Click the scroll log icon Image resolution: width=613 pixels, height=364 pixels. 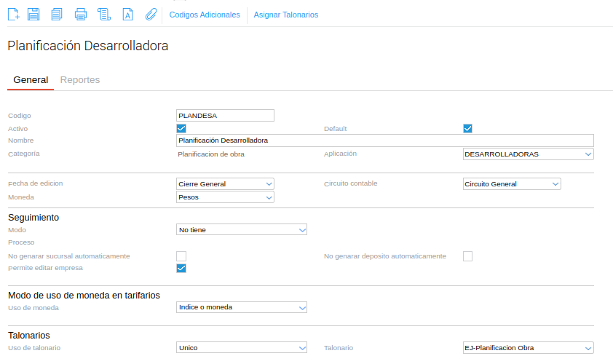point(104,14)
